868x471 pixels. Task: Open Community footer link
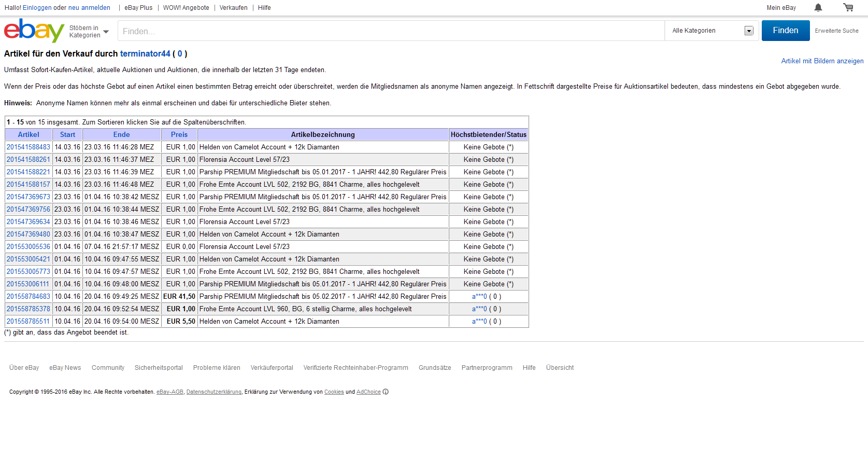tap(108, 368)
